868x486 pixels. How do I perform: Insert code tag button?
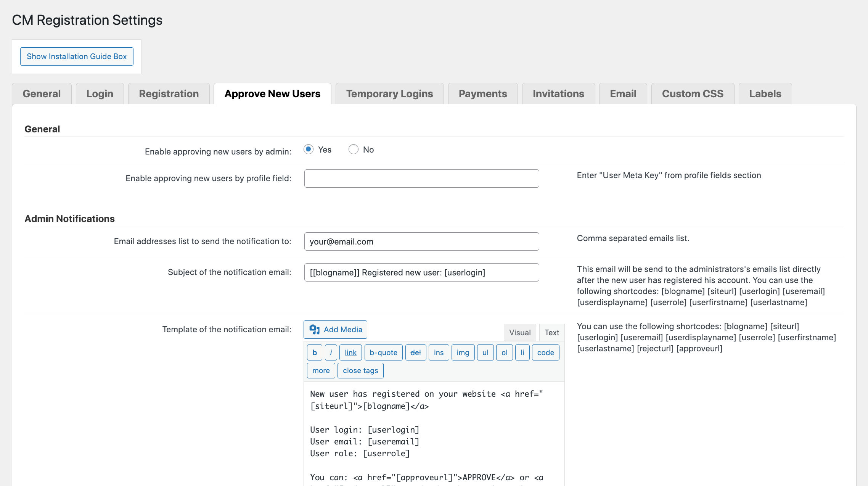click(x=546, y=352)
